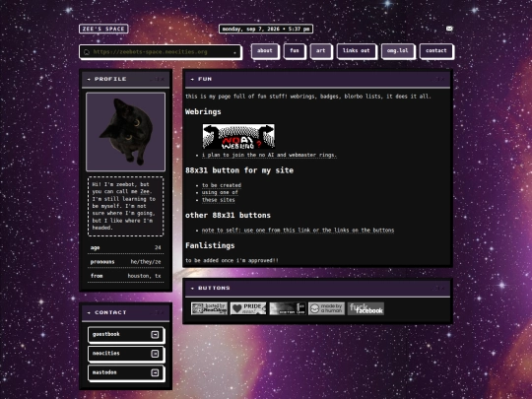Click the PRIDE heart badge
This screenshot has height=399, width=532.
point(248,308)
